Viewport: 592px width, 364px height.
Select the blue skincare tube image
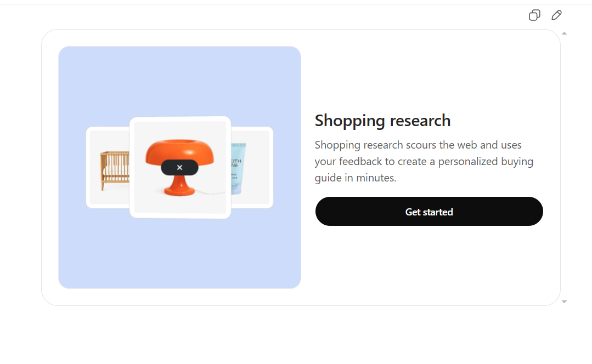coord(239,168)
